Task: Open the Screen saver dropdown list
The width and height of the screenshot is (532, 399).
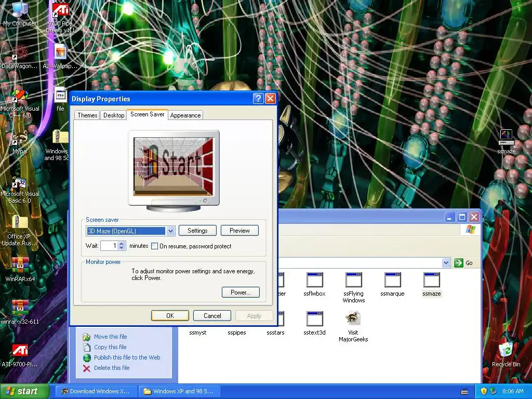Action: point(170,231)
